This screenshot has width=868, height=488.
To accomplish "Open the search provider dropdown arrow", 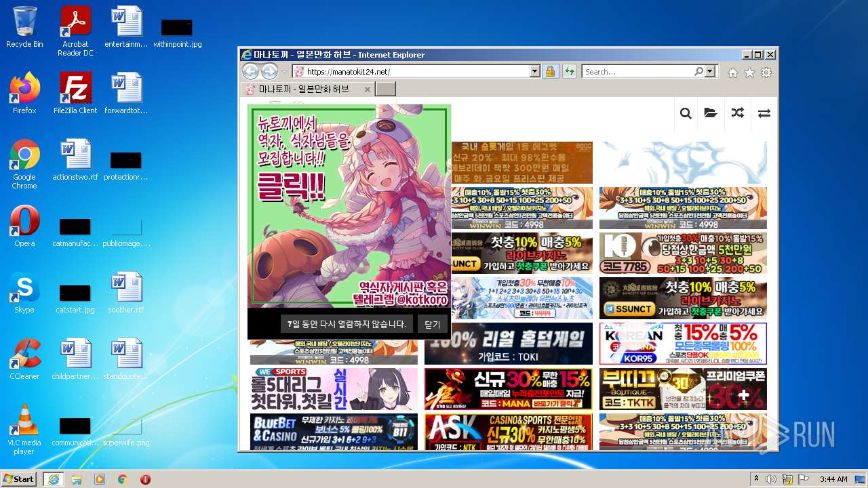I will click(x=710, y=71).
